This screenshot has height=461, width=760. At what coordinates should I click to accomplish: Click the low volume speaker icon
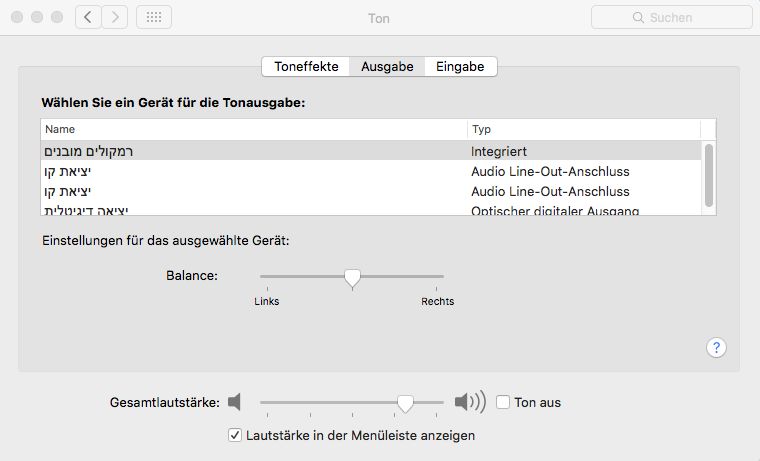(x=235, y=402)
